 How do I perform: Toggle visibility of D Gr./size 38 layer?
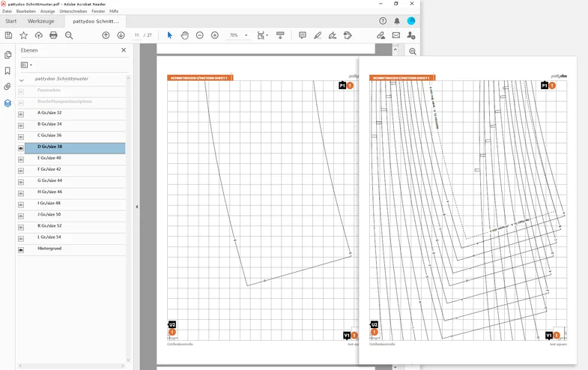[x=21, y=148]
